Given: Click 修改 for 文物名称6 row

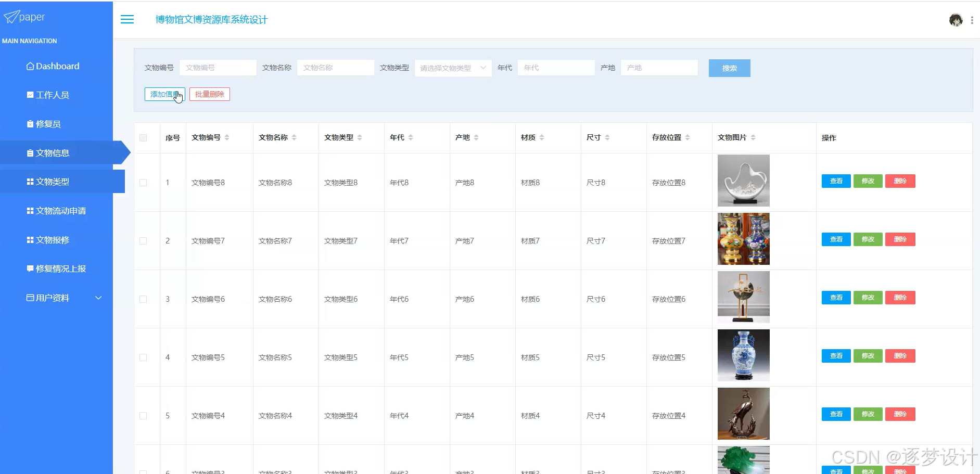Looking at the screenshot, I should (868, 298).
